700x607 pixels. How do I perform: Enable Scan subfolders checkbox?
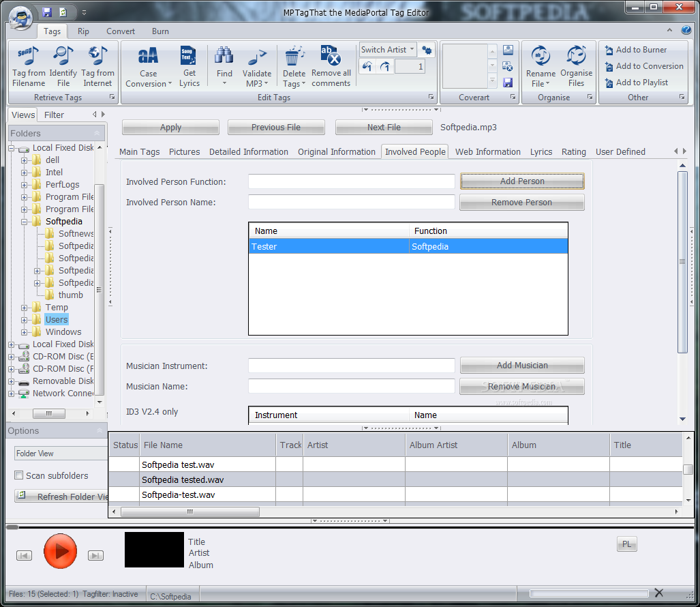tap(19, 475)
